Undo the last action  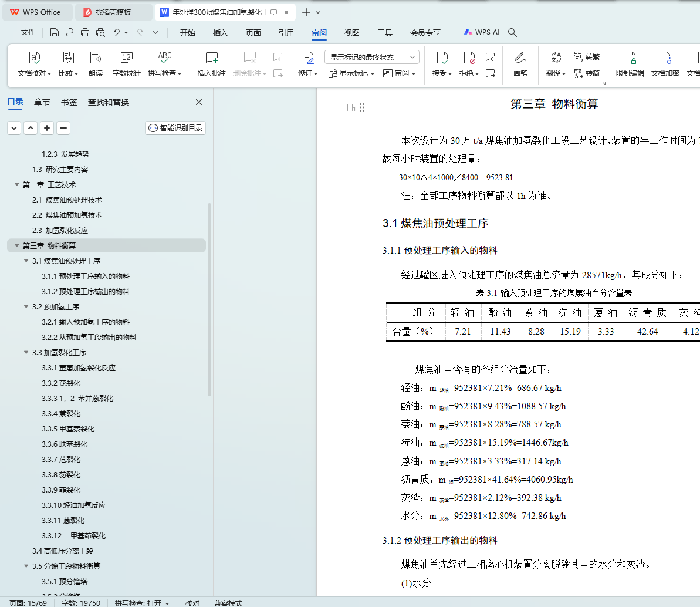[x=116, y=32]
